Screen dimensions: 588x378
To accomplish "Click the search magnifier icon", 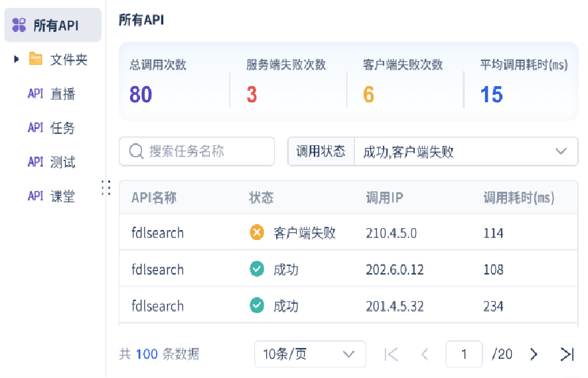I will (136, 151).
